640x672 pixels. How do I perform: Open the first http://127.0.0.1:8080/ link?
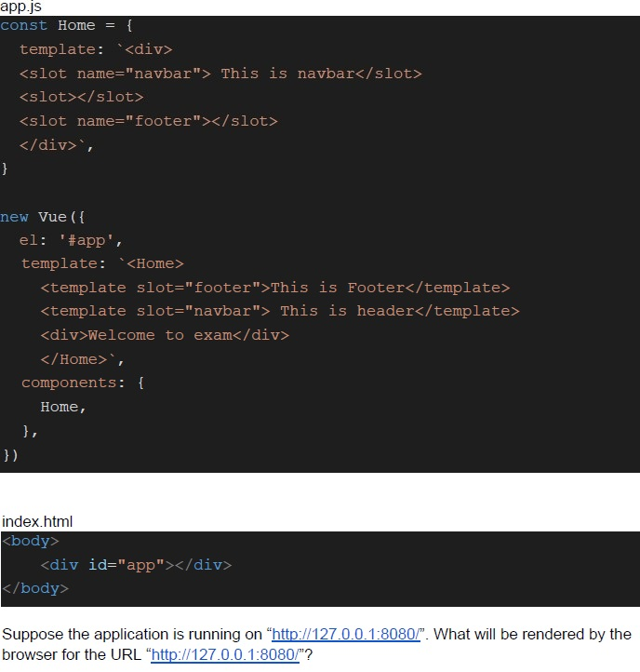coord(346,634)
